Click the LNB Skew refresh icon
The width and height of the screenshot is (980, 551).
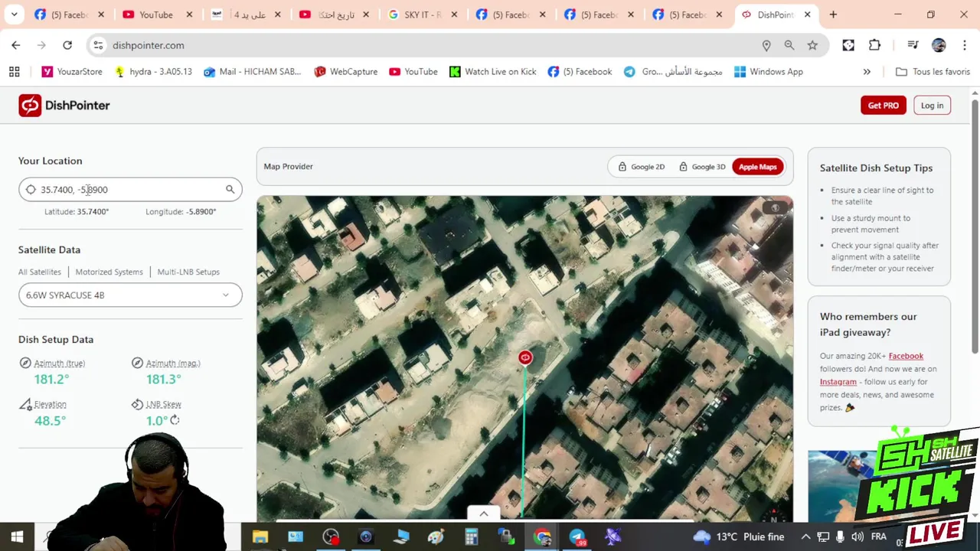175,420
